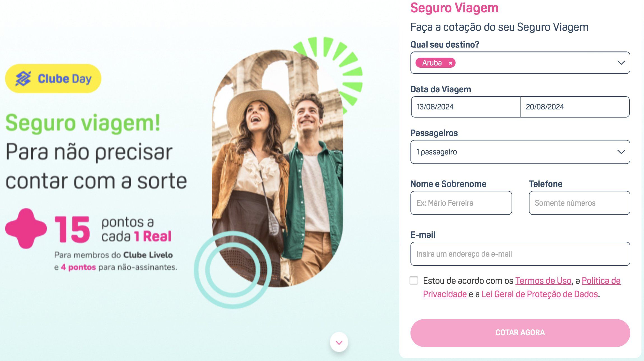Open the Termos de Uso link
The width and height of the screenshot is (644, 361).
543,281
